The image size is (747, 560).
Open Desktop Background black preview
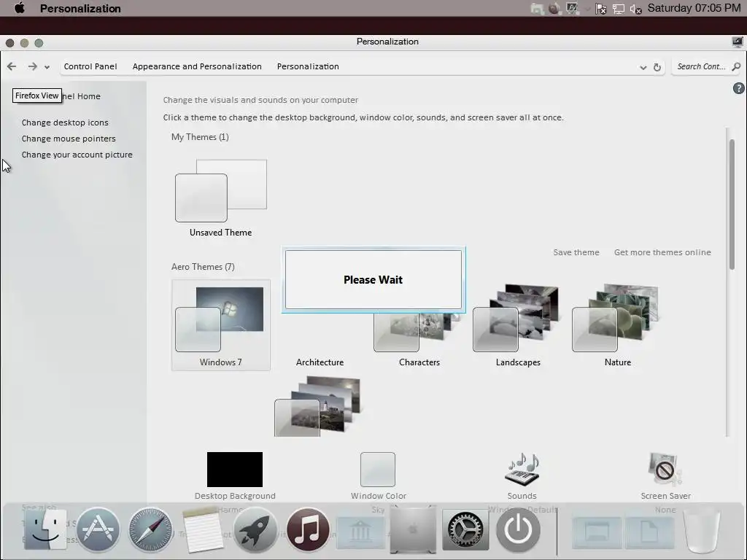coord(235,470)
